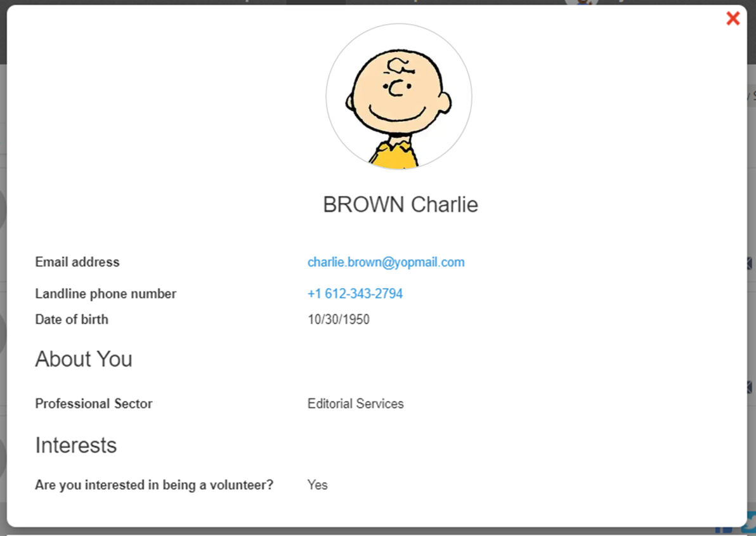Click Charlie Brown's profile picture

399,97
